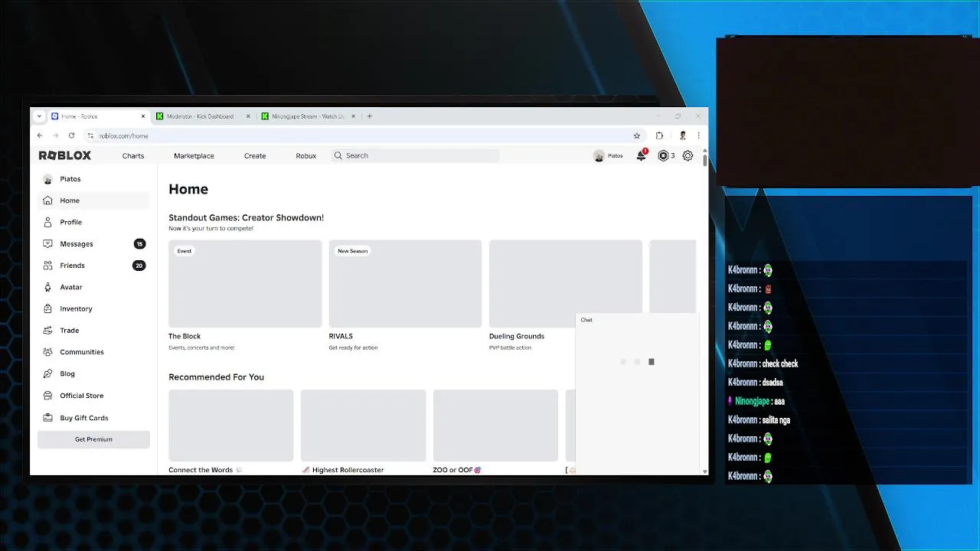Click the search magnifier icon
Image resolution: width=980 pixels, height=551 pixels.
[x=338, y=155]
